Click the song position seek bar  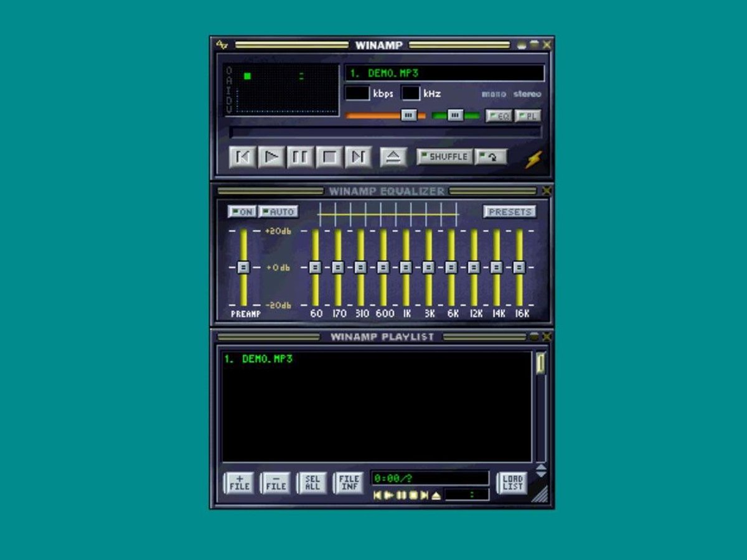coord(385,132)
